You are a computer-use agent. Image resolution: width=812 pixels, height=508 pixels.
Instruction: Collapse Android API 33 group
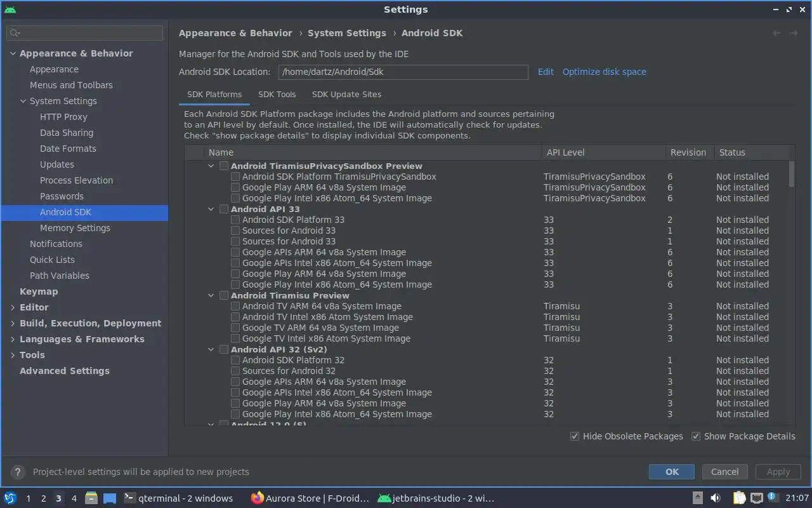[211, 209]
